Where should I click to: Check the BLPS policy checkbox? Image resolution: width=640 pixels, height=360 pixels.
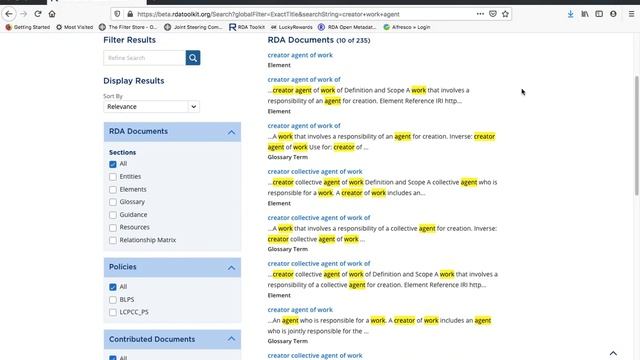(113, 300)
